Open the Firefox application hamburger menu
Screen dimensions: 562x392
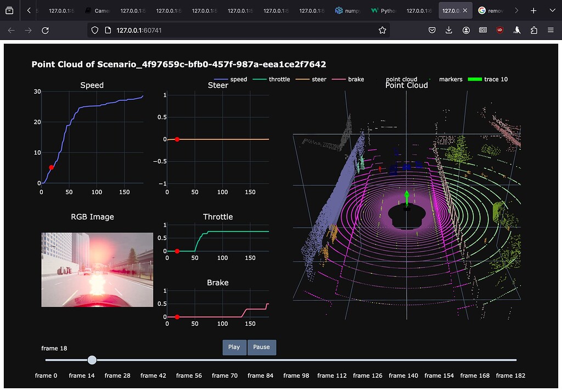click(x=552, y=31)
